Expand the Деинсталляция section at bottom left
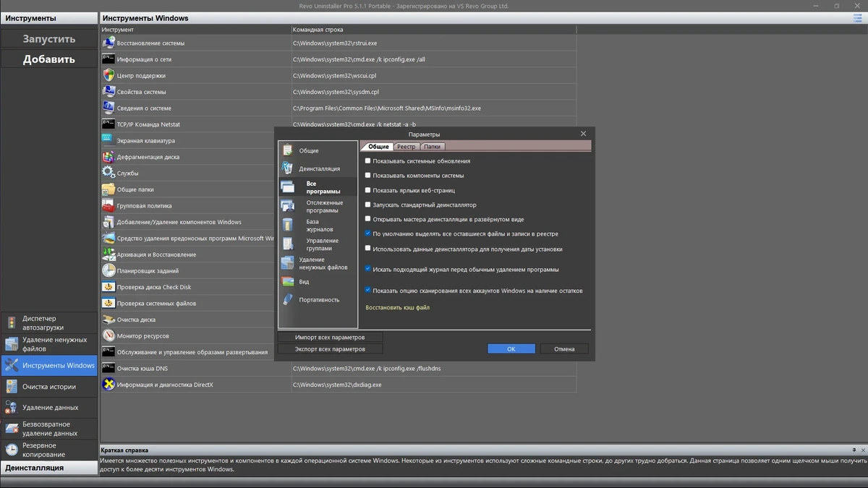868x488 pixels. click(49, 468)
